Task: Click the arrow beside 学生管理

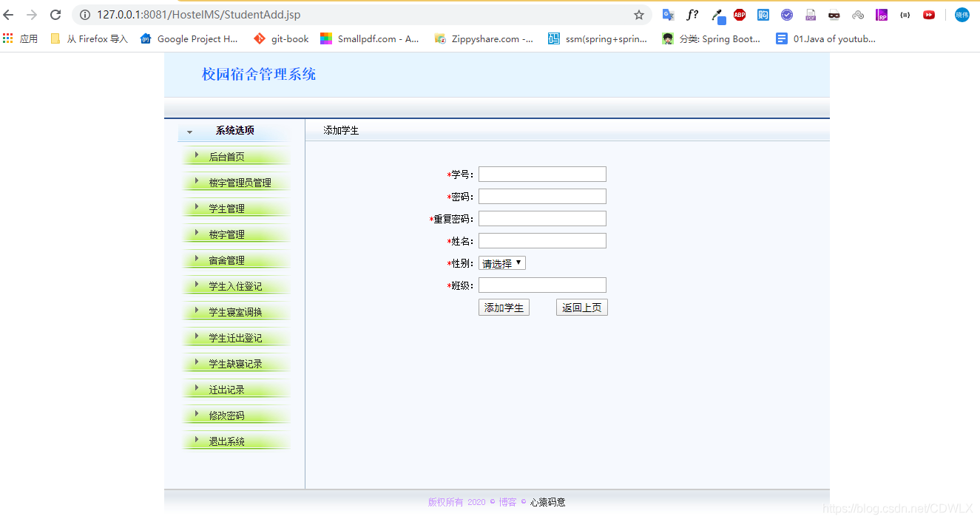Action: click(x=195, y=208)
